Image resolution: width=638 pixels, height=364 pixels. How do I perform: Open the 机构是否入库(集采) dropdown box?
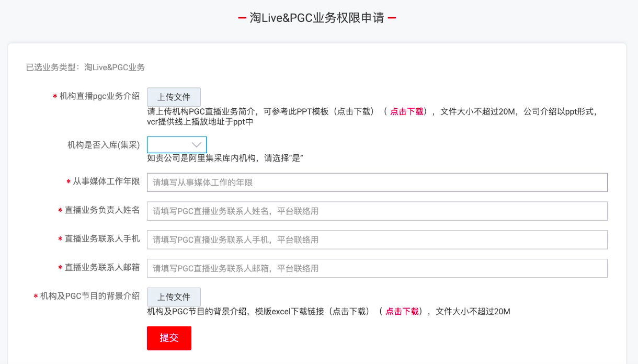tap(170, 145)
